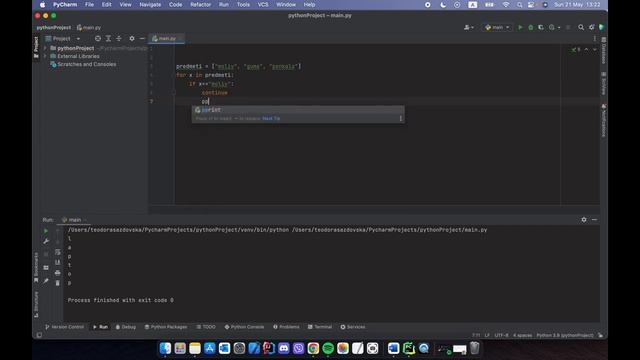
Task: Pin the Run tab with pin icon
Action: tap(46, 280)
